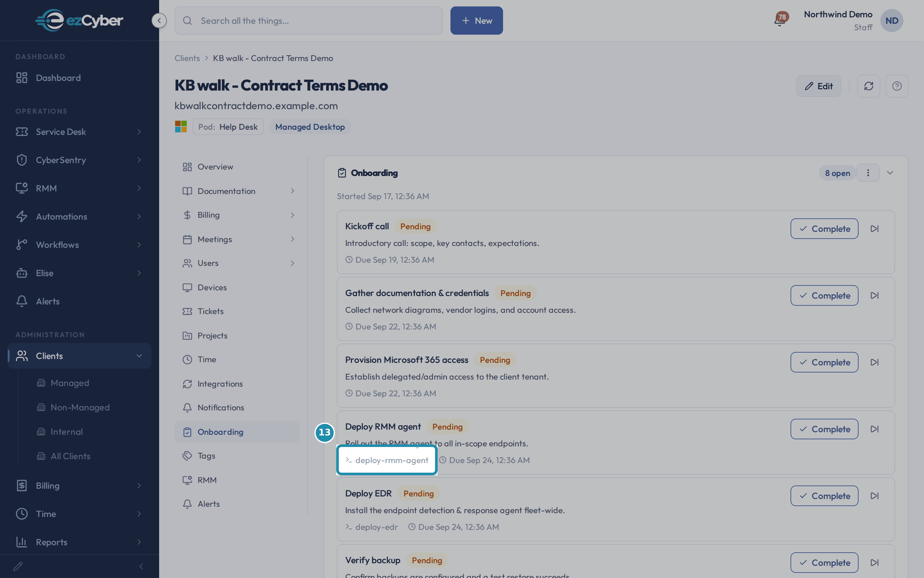The height and width of the screenshot is (578, 924).
Task: Select the Projects tab
Action: pyautogui.click(x=237, y=335)
